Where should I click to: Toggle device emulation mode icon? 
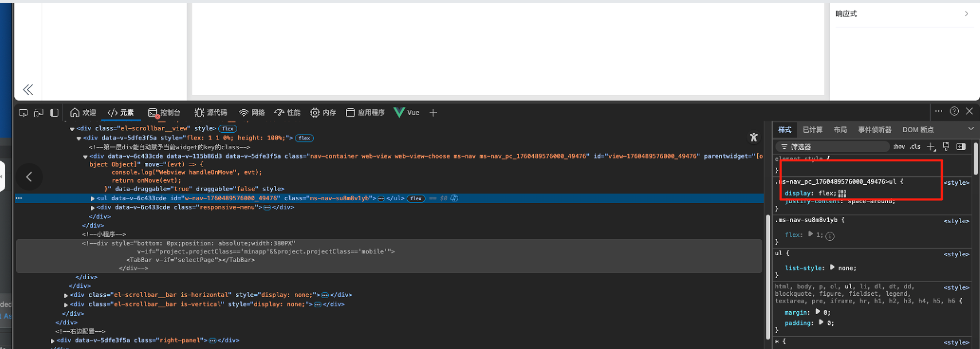point(39,113)
